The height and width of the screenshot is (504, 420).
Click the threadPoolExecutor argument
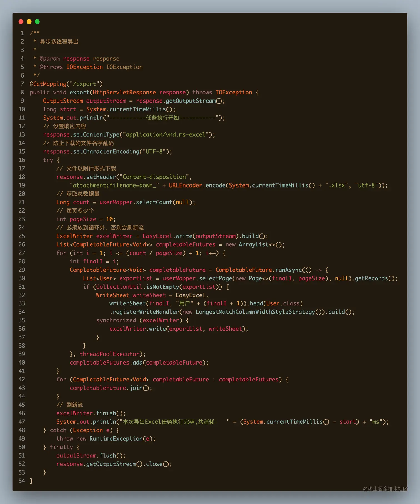click(x=109, y=354)
